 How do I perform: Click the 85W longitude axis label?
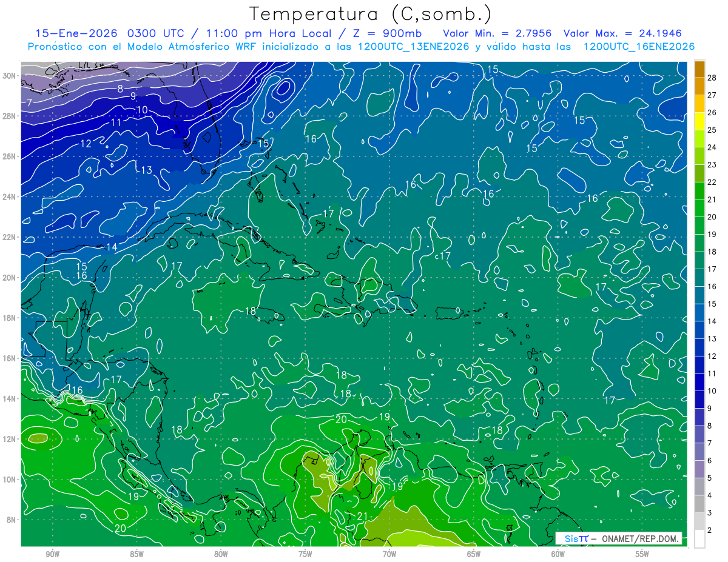(136, 554)
